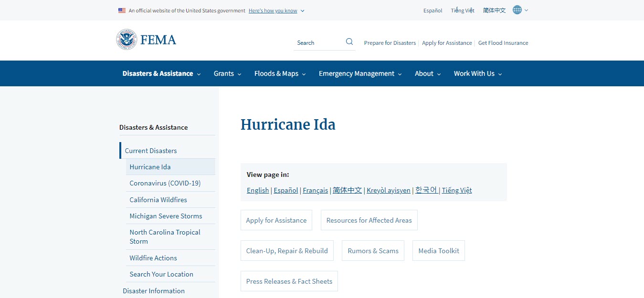The image size is (644, 298).
Task: Click the search magnifying glass icon
Action: click(x=349, y=41)
